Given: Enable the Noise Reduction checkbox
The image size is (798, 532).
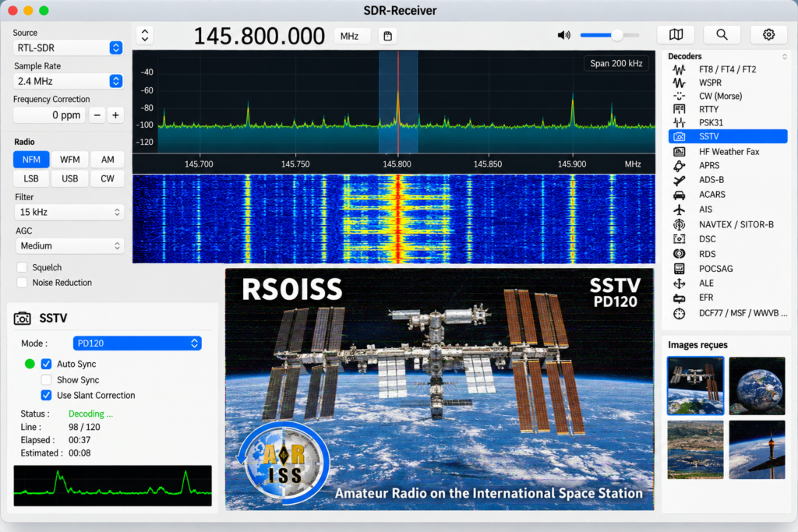Looking at the screenshot, I should [22, 282].
